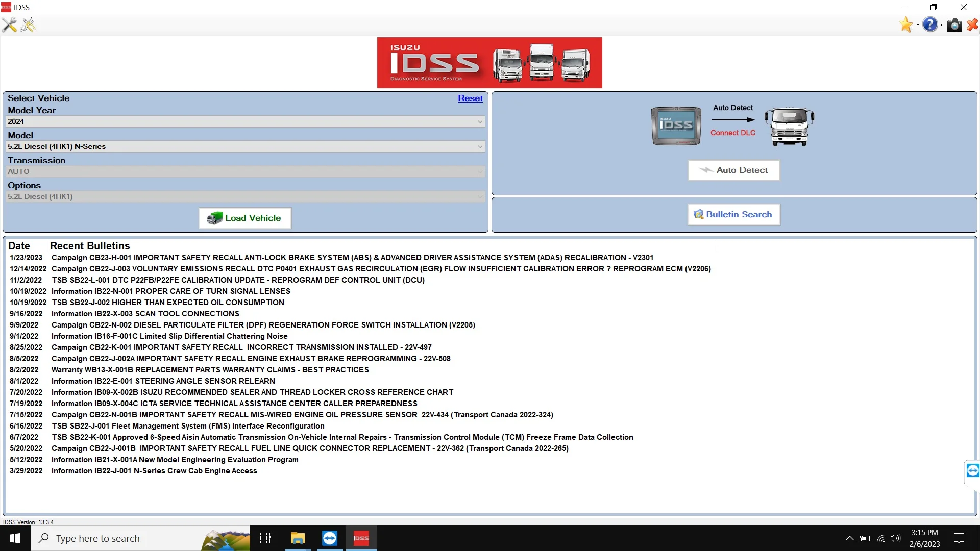
Task: Click Load Vehicle button
Action: (244, 217)
